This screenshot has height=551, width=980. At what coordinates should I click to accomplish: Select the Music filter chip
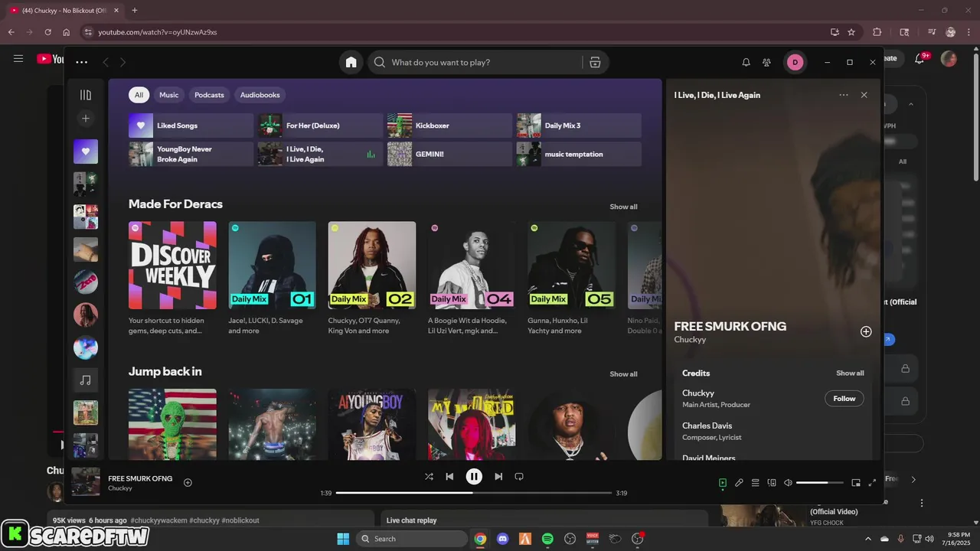pos(168,95)
